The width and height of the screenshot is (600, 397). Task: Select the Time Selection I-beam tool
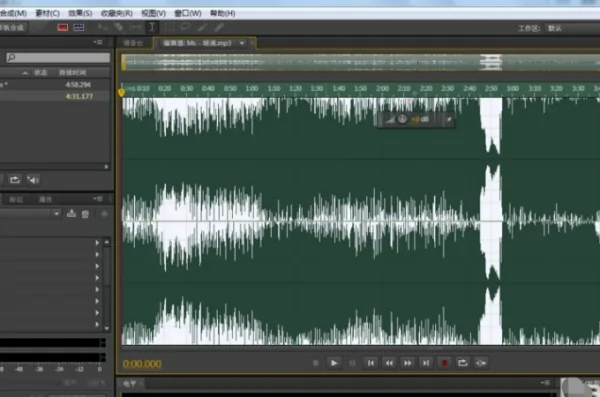tap(152, 27)
